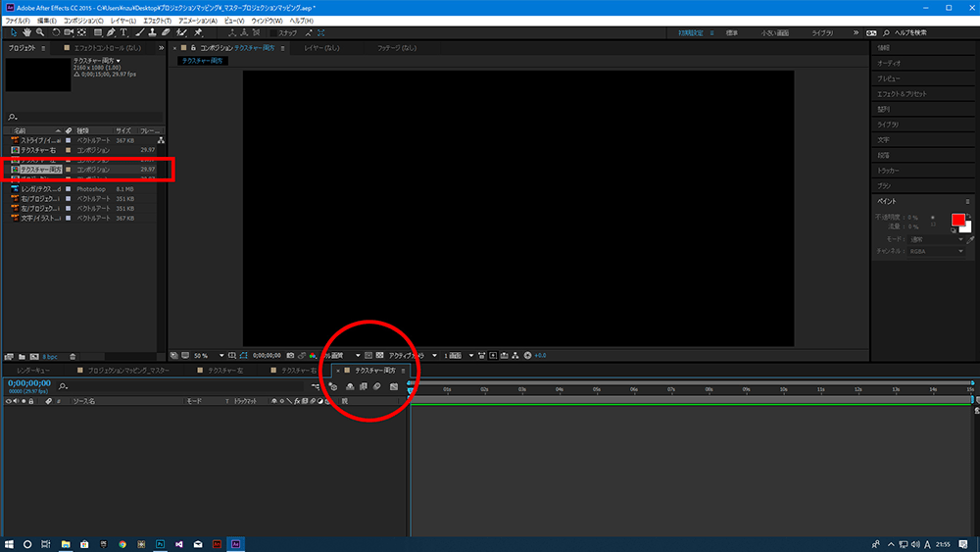Toggle hide shy layers switch in timeline
The height and width of the screenshot is (552, 980).
point(350,386)
